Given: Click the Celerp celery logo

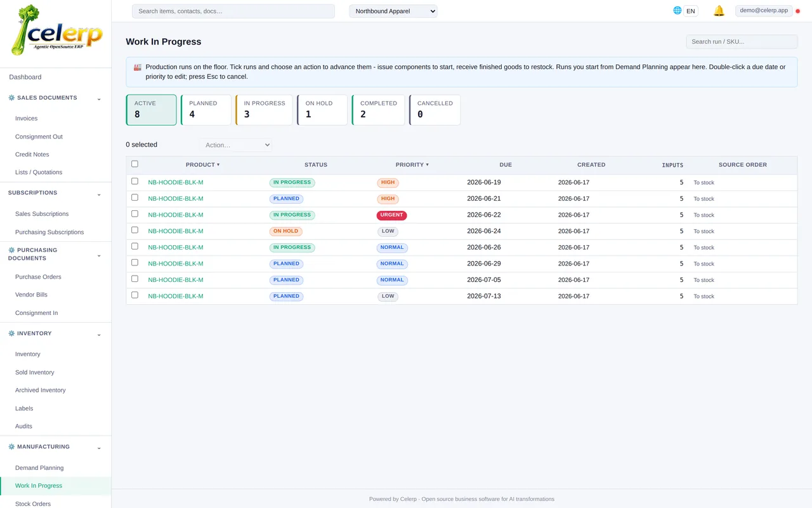Looking at the screenshot, I should pyautogui.click(x=56, y=30).
